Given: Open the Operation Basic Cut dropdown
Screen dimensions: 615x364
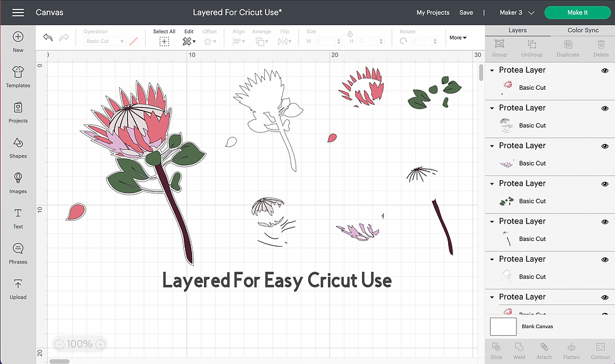Looking at the screenshot, I should (x=105, y=41).
